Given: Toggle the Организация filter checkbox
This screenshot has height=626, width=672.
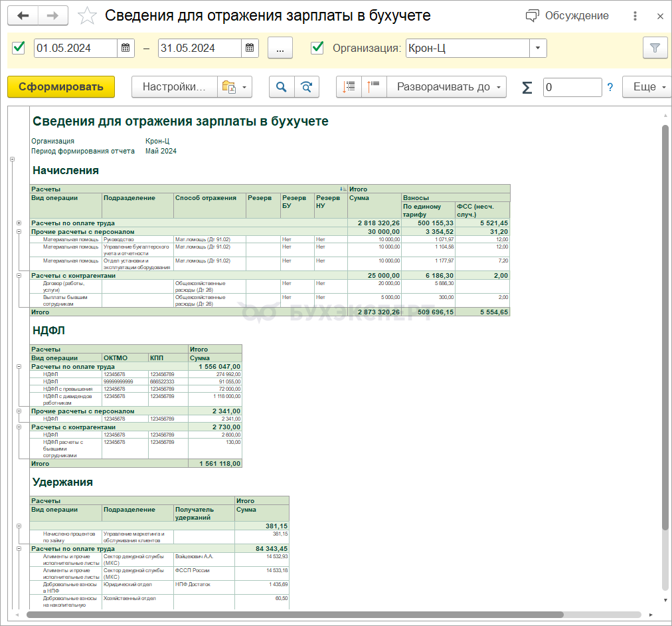Looking at the screenshot, I should coord(317,47).
